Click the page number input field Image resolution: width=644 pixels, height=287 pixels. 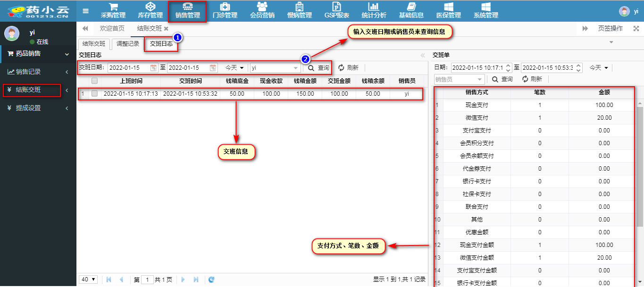(x=147, y=279)
